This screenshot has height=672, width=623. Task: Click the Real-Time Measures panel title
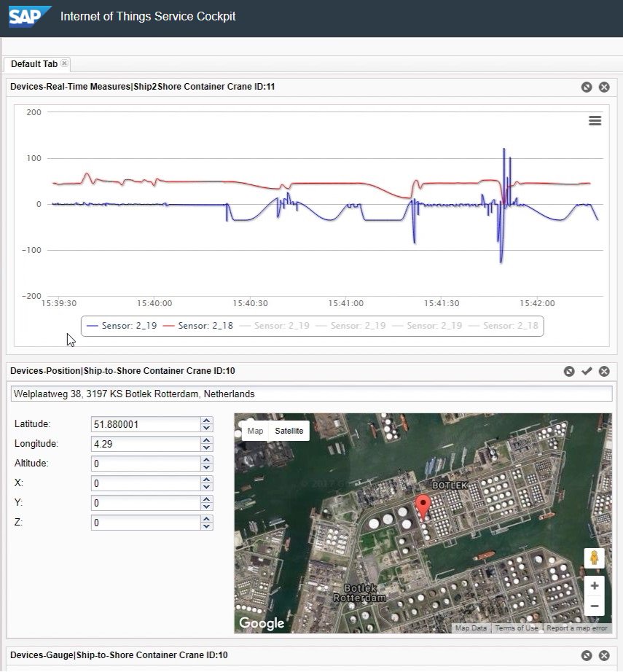(x=142, y=87)
